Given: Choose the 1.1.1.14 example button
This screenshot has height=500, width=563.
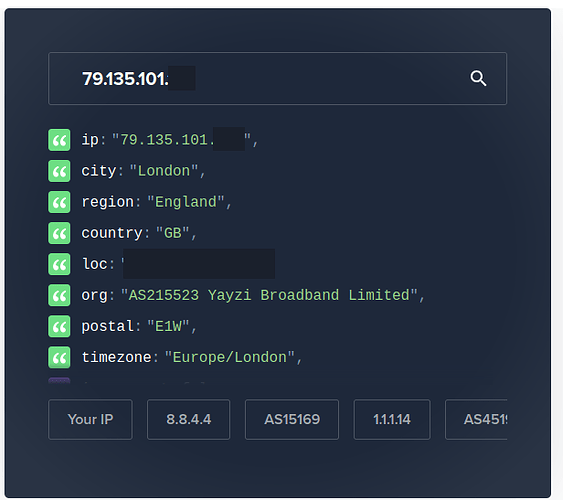Looking at the screenshot, I should point(392,419).
